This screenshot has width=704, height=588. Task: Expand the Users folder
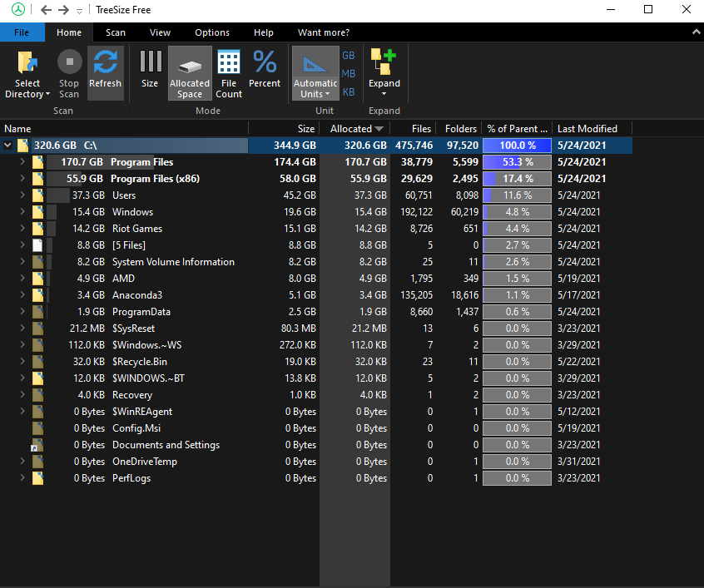(22, 195)
